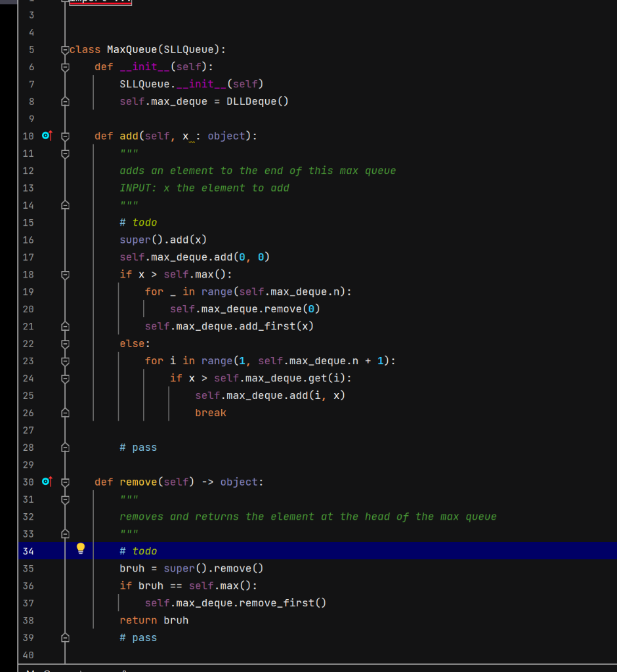This screenshot has width=617, height=672.
Task: Collapse the if x > self.max() block
Action: coord(64,274)
